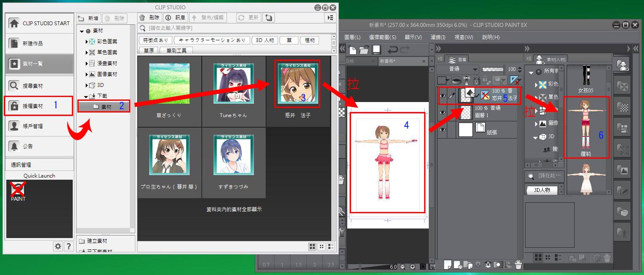Viewport: 644px width, 275px height.
Task: Toggle lock layer icon
Action: pos(477,80)
